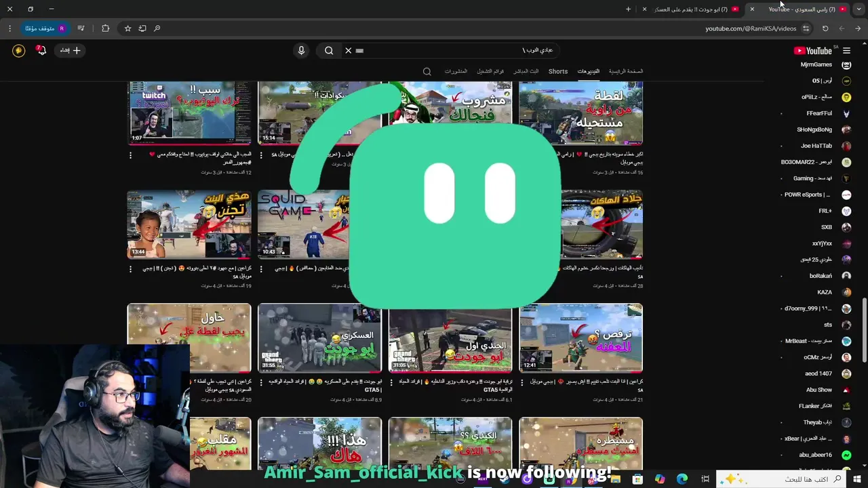
Task: Open Chrome three-dot menu
Action: 9,28
